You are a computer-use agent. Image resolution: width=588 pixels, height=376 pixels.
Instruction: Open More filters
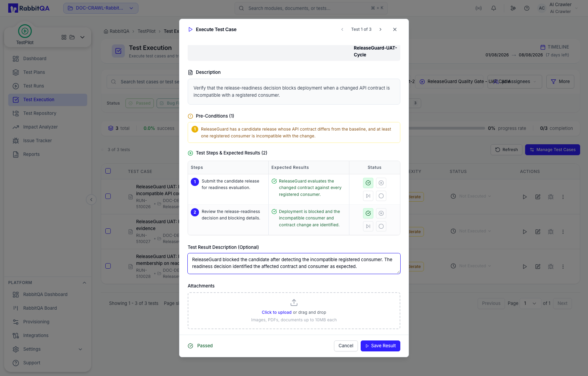click(560, 82)
